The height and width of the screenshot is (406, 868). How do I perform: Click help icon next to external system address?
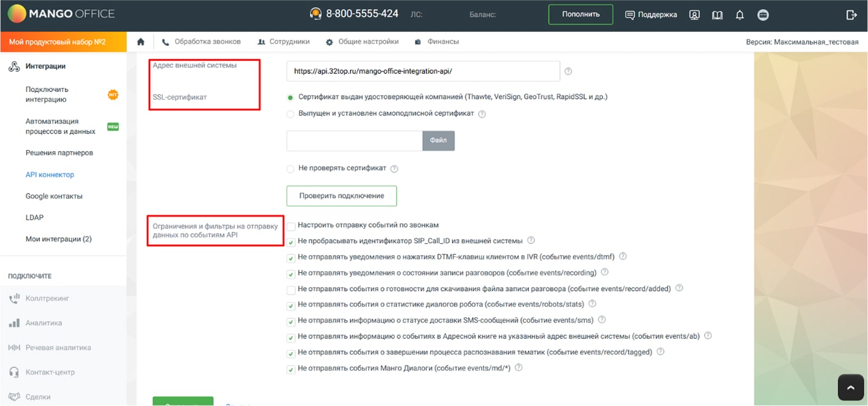(x=568, y=71)
